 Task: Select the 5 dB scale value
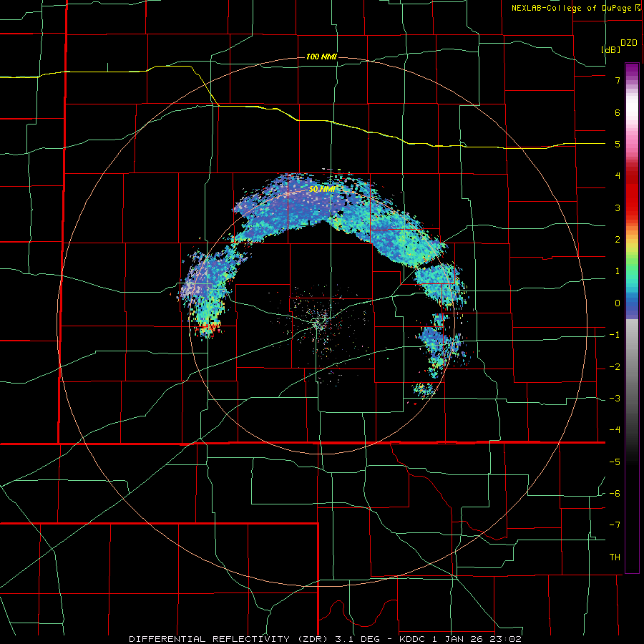pos(618,144)
